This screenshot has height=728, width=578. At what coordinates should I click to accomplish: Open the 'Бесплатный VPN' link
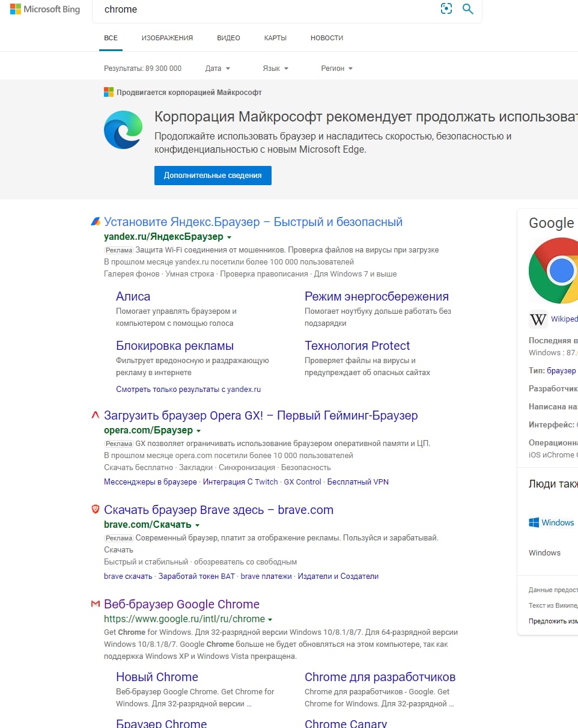click(358, 482)
